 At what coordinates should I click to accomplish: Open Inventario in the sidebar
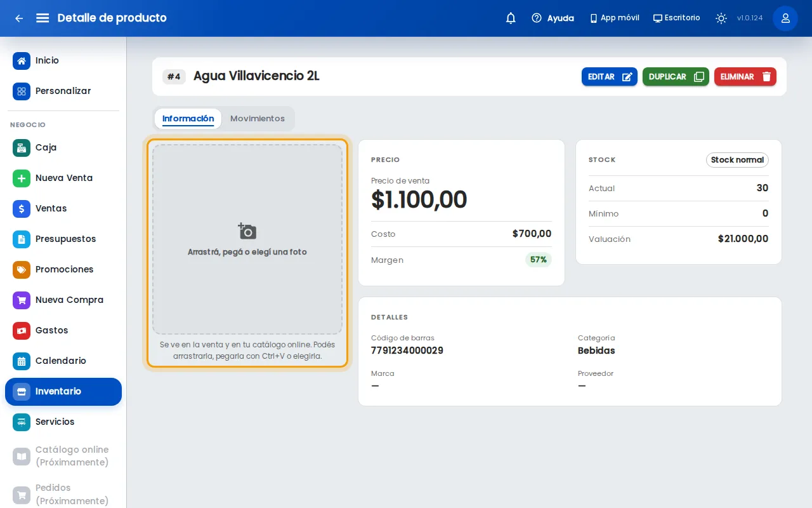(63, 392)
